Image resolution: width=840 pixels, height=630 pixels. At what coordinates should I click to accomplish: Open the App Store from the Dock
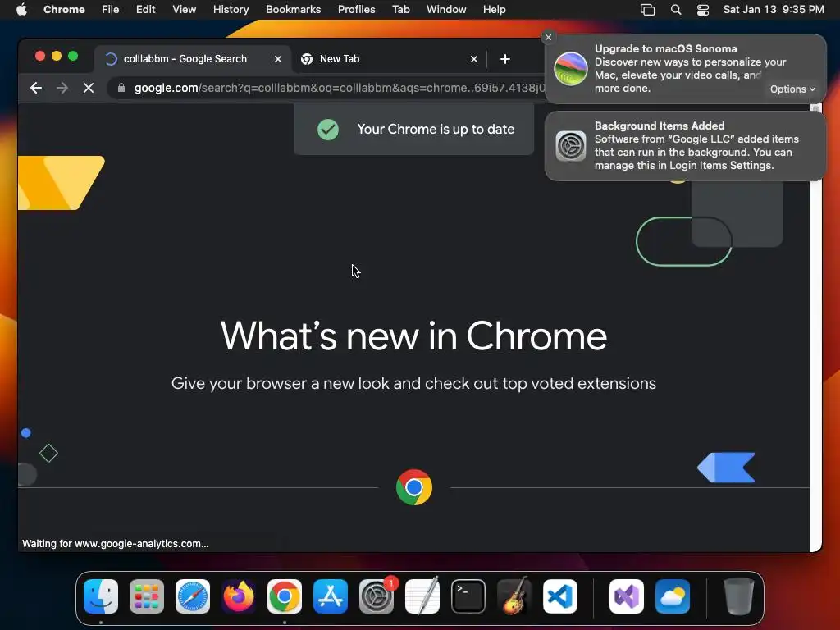click(x=331, y=596)
